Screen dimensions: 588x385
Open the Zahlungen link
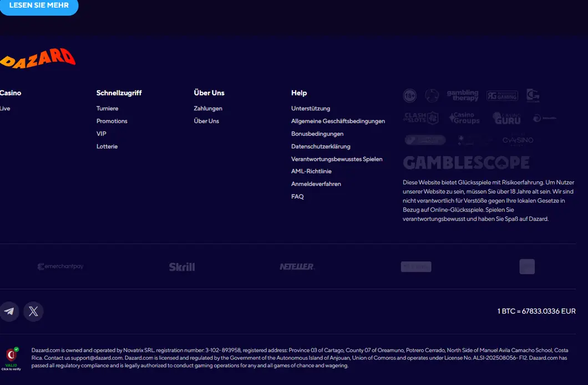tap(208, 108)
